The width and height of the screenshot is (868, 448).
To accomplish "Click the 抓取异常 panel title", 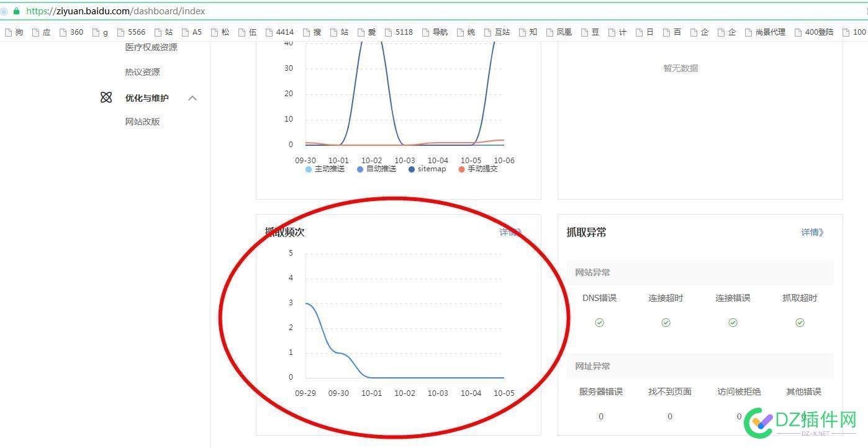I will [586, 232].
